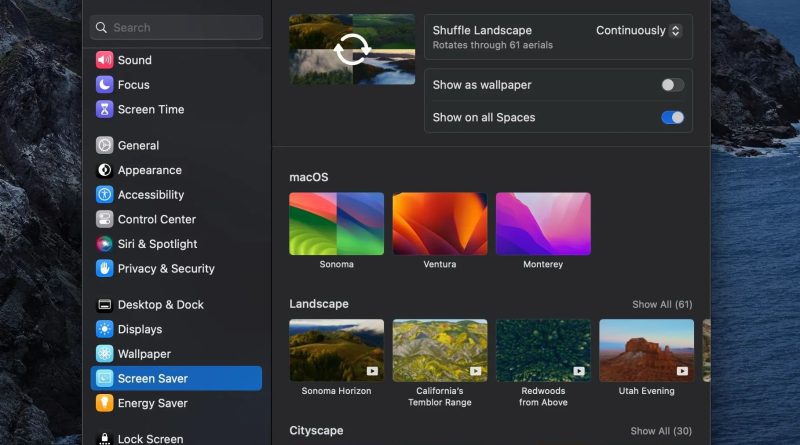Click the Focus moon icon
The image size is (800, 445).
(x=104, y=84)
